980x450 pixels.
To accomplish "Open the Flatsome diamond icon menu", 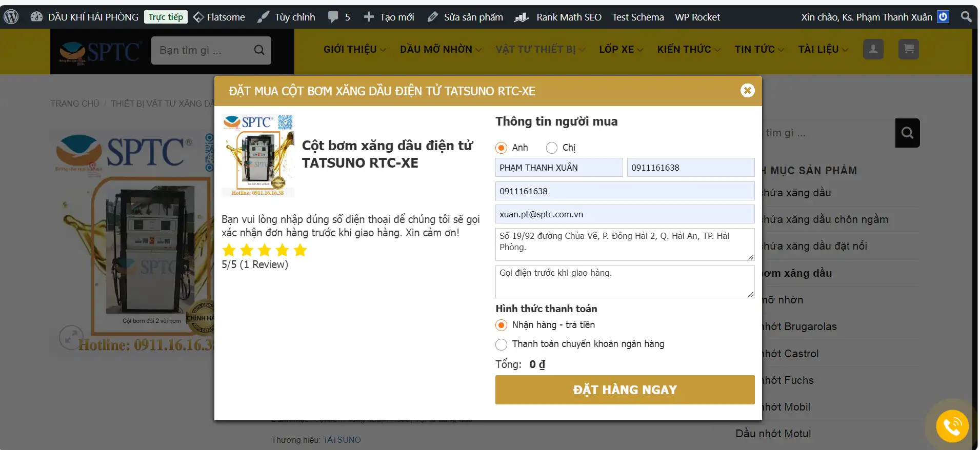I will click(x=198, y=17).
